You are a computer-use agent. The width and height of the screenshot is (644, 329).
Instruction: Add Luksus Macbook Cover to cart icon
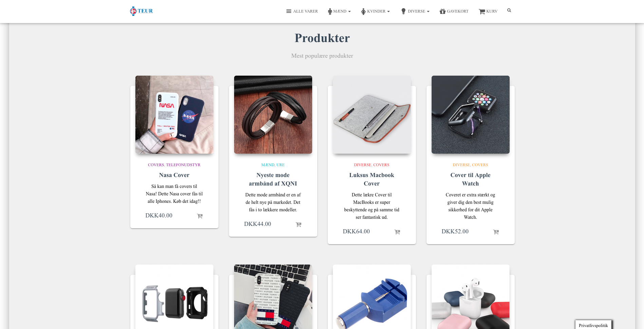397,232
